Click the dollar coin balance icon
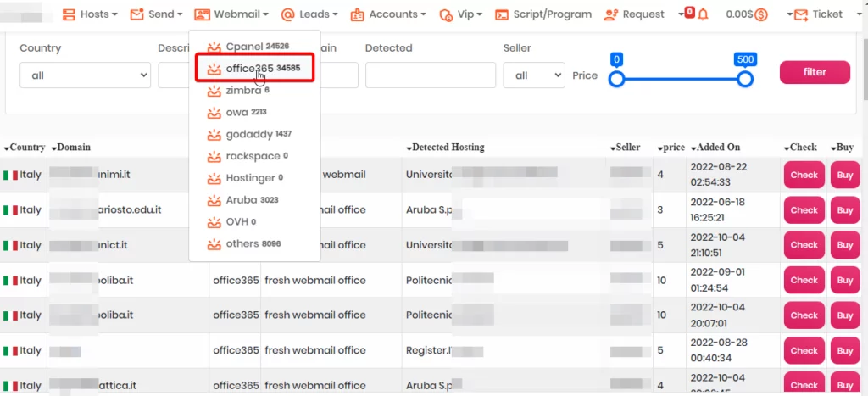The height and width of the screenshot is (396, 868). (x=760, y=14)
